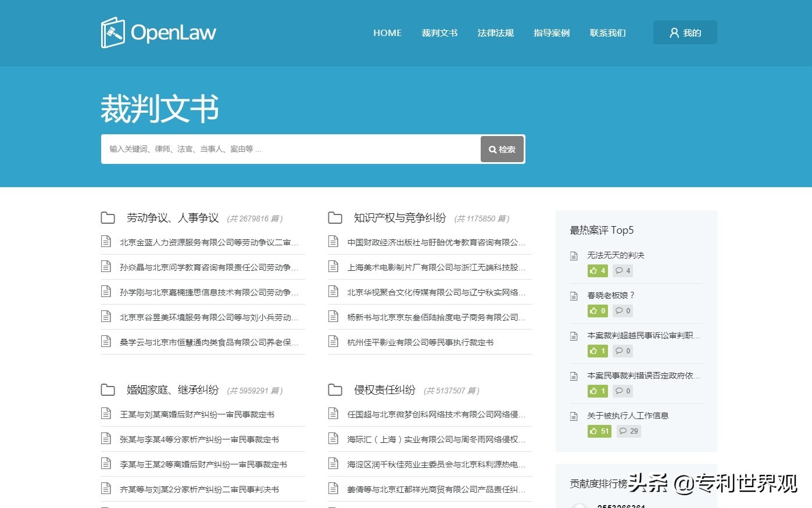Click the folder icon beside 婚姻家庭、继承纠纷
The image size is (812, 508).
108,390
